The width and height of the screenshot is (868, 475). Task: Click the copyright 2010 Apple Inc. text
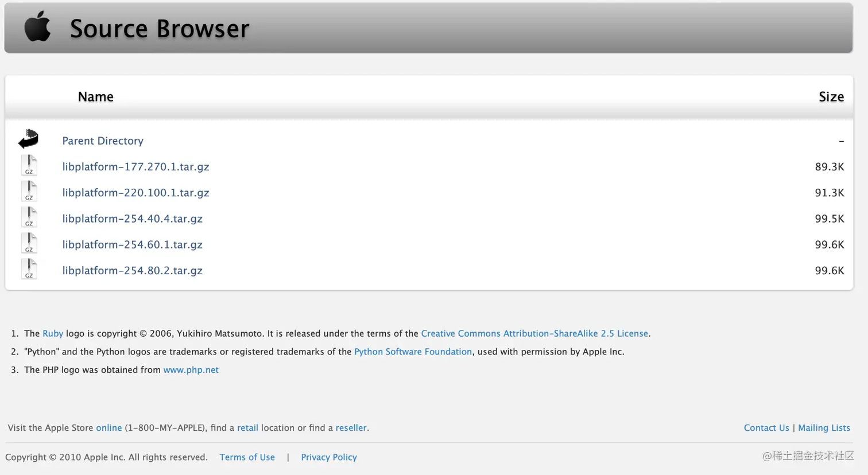click(x=106, y=457)
